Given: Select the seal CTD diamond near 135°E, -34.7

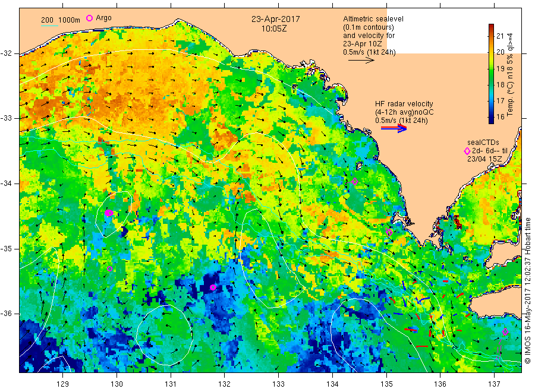Looking at the screenshot, I should click(389, 232).
